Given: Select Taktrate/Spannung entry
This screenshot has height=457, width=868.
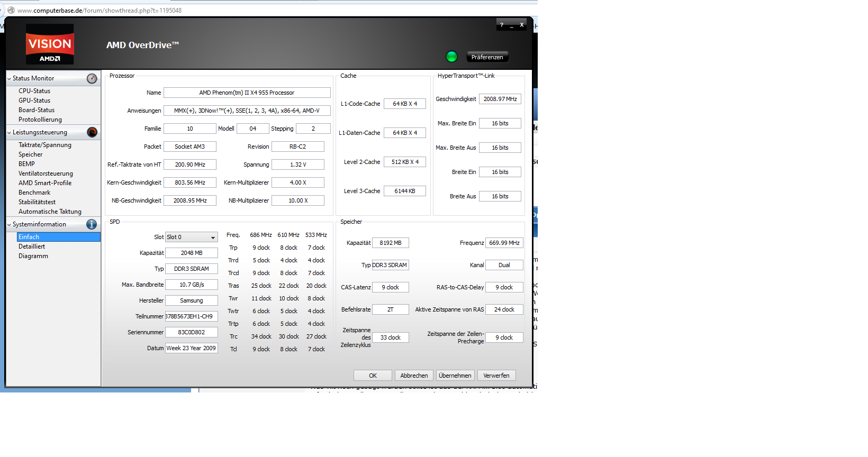Looking at the screenshot, I should pos(45,145).
